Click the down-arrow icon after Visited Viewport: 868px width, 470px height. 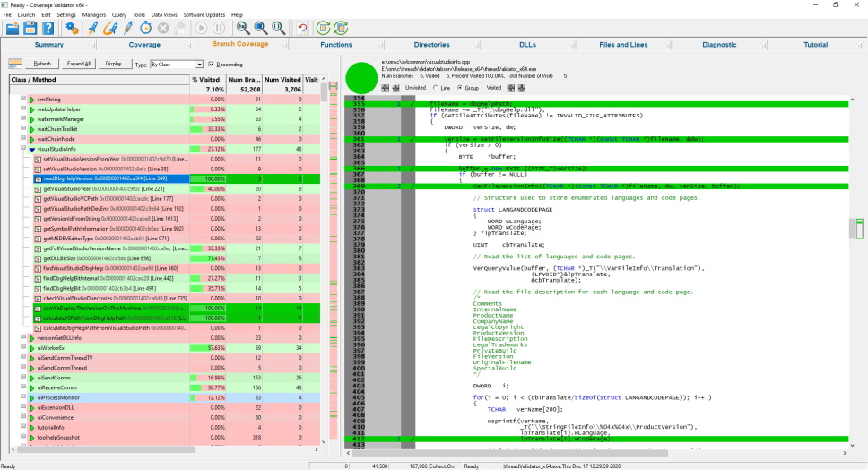coord(522,88)
